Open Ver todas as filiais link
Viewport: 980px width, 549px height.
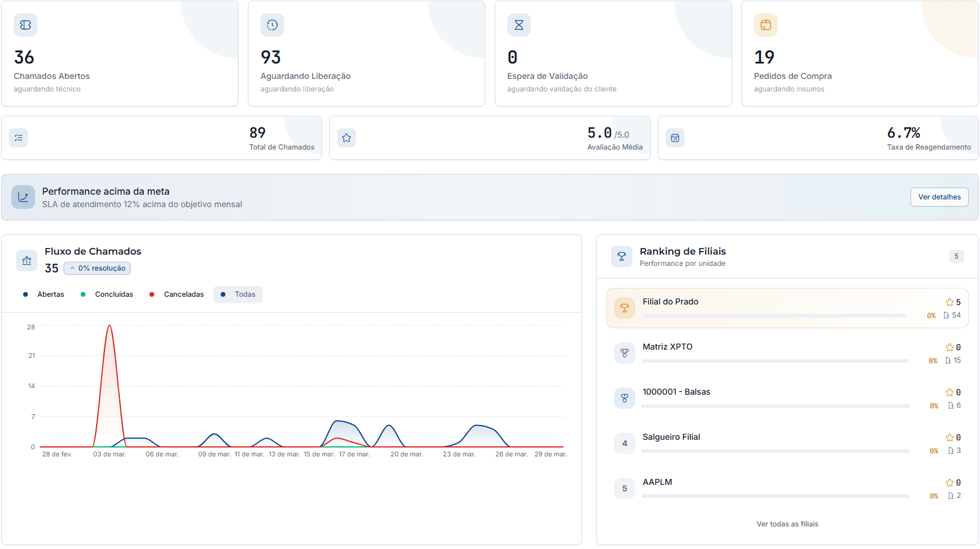pos(787,524)
